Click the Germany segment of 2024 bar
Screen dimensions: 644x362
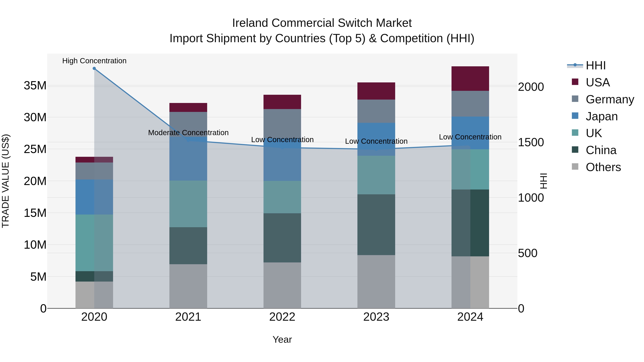pos(470,104)
